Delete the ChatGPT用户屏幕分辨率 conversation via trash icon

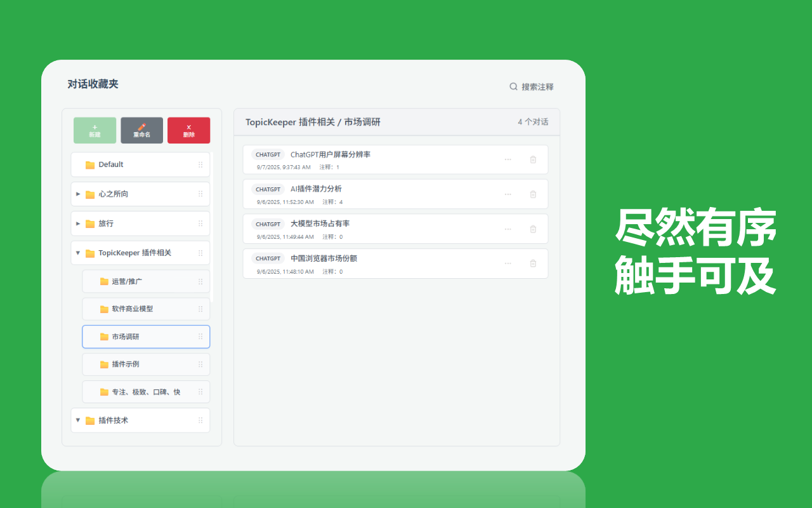(x=533, y=159)
